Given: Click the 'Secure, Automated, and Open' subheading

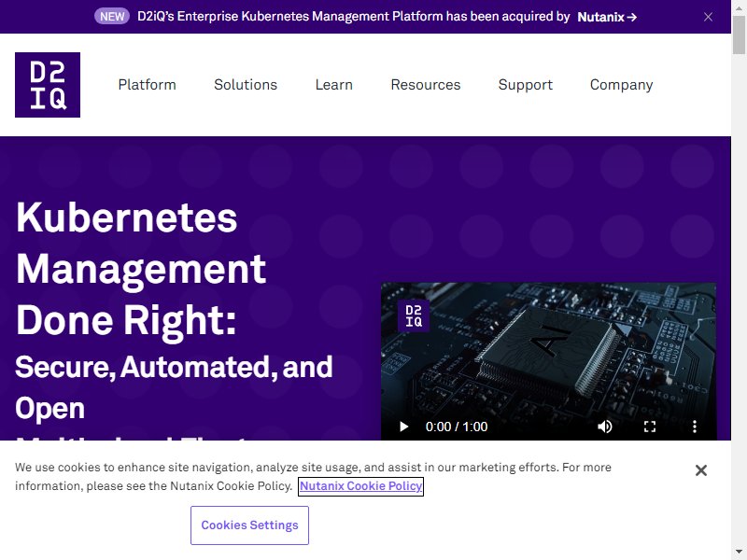Looking at the screenshot, I should (x=174, y=387).
